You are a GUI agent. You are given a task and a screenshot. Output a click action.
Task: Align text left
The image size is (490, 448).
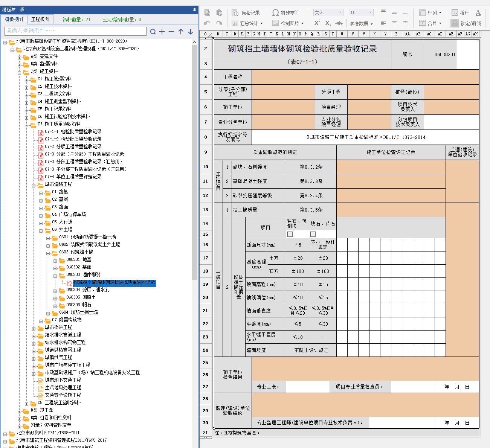(x=383, y=23)
